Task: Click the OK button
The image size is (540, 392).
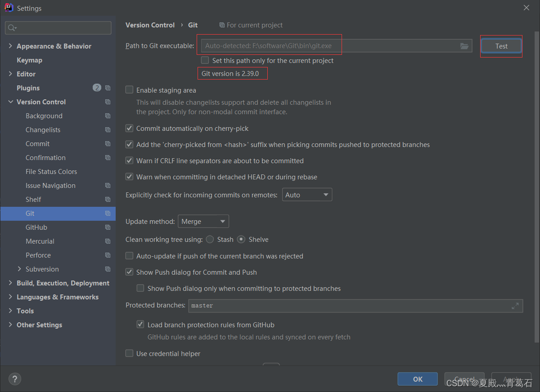Action: coord(418,379)
